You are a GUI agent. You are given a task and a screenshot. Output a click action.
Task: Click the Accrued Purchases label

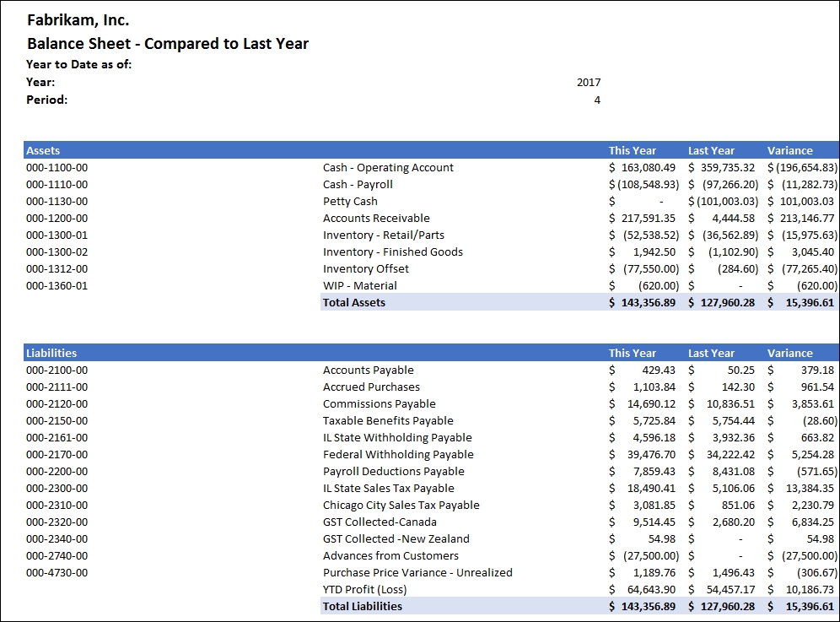[371, 387]
